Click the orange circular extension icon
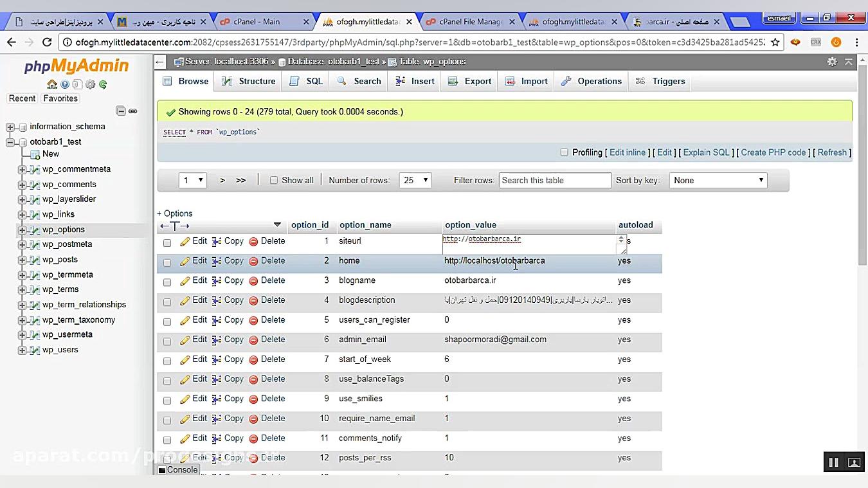This screenshot has height=488, width=868. coord(836,42)
